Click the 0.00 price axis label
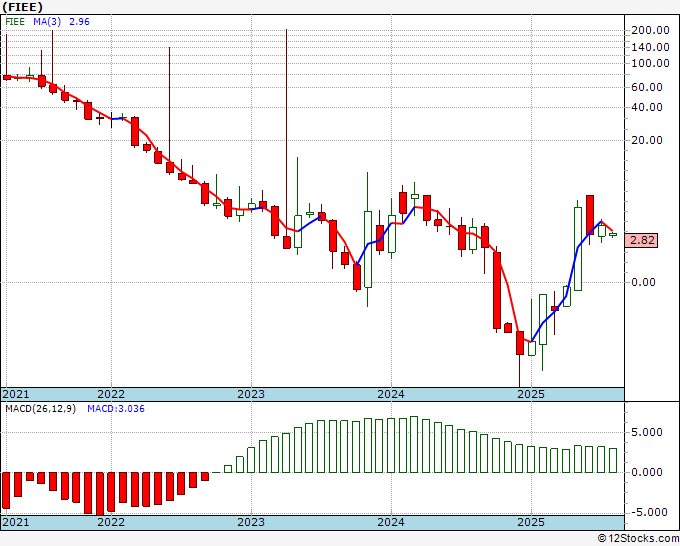680x546 pixels. point(643,282)
